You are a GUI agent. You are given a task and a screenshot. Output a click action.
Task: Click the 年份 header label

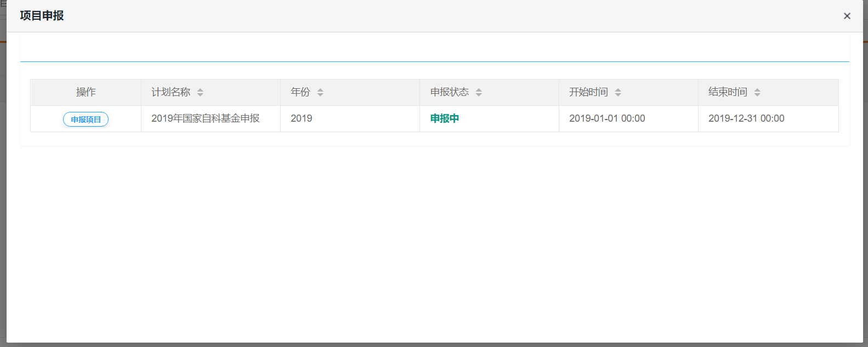300,92
